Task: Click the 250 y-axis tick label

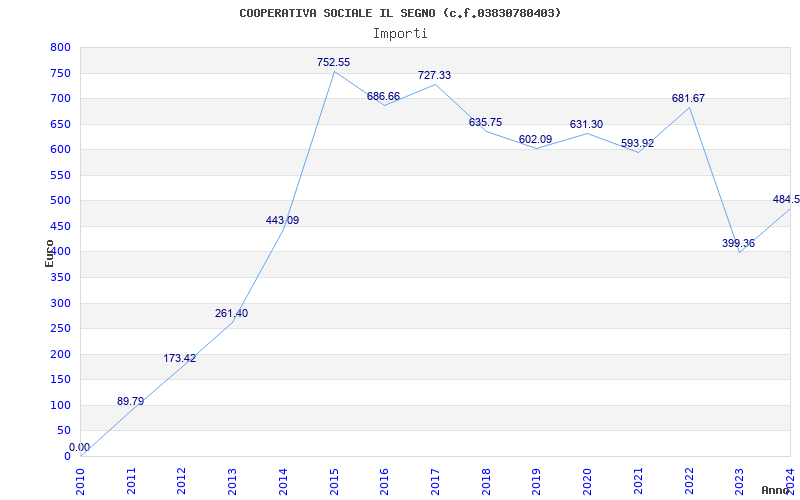Action: tap(60, 329)
